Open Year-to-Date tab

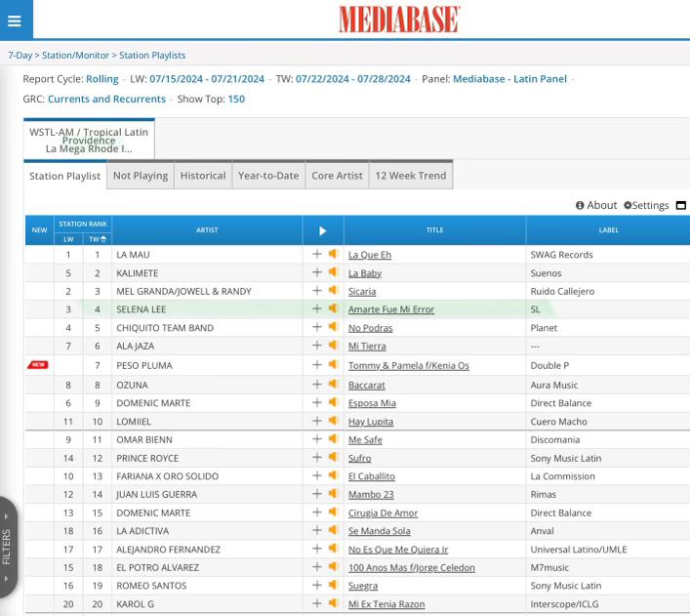point(268,176)
